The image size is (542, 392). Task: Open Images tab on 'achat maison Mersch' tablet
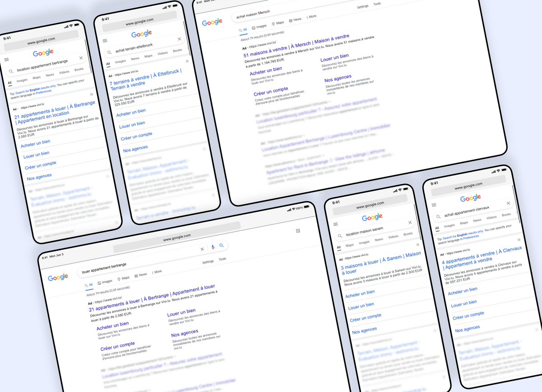click(260, 26)
